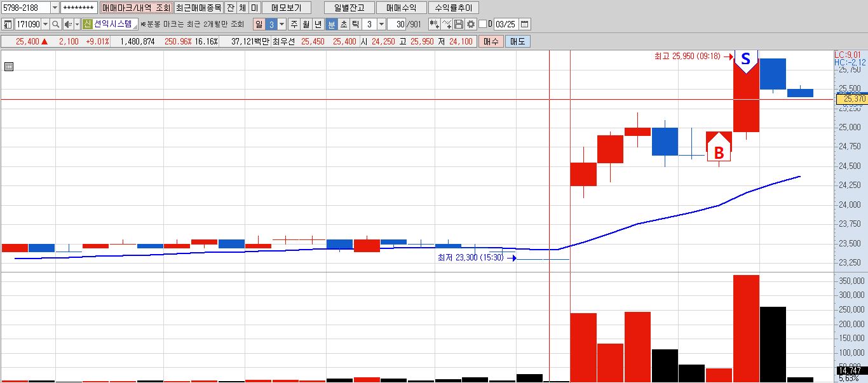The width and height of the screenshot is (868, 383).
Task: Click the 최고 25,950 (09:18) label
Action: [687, 57]
